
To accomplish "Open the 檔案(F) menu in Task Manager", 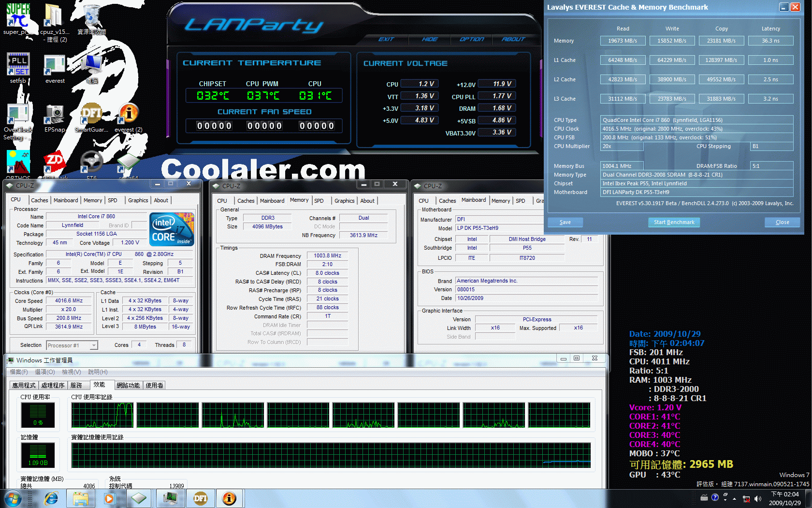I will 19,372.
